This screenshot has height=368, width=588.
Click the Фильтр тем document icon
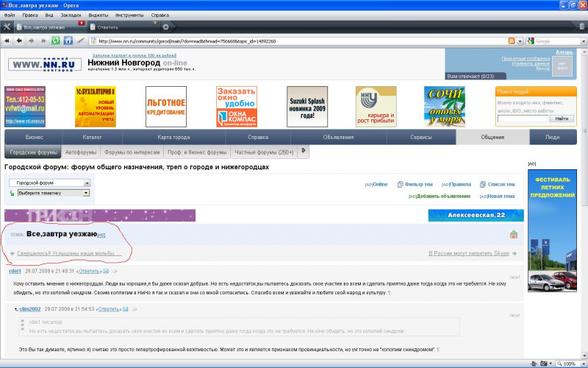tap(400, 185)
